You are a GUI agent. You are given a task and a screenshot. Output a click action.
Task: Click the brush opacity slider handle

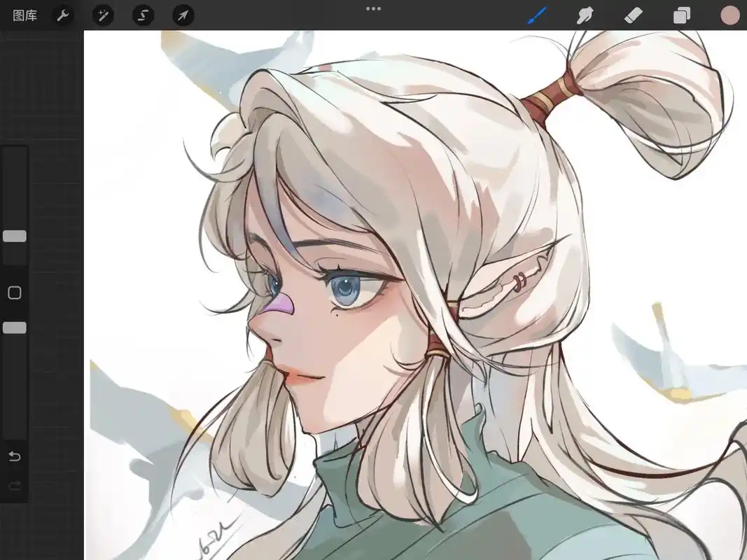(x=15, y=328)
